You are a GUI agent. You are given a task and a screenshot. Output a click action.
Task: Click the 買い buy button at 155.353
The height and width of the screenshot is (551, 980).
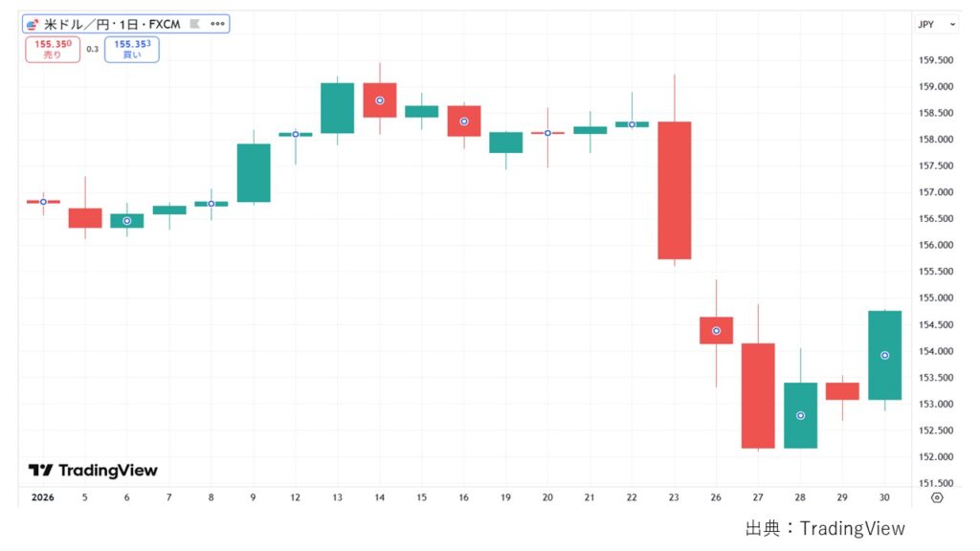pos(132,49)
